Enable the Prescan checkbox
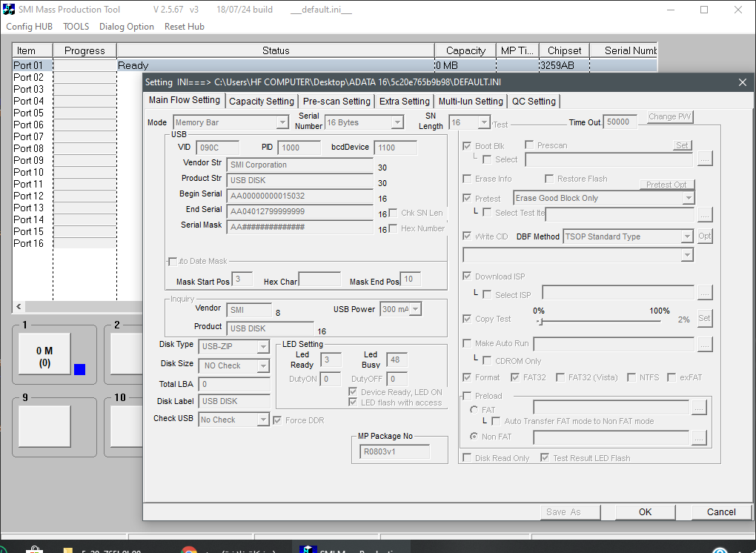The image size is (756, 553). point(529,145)
